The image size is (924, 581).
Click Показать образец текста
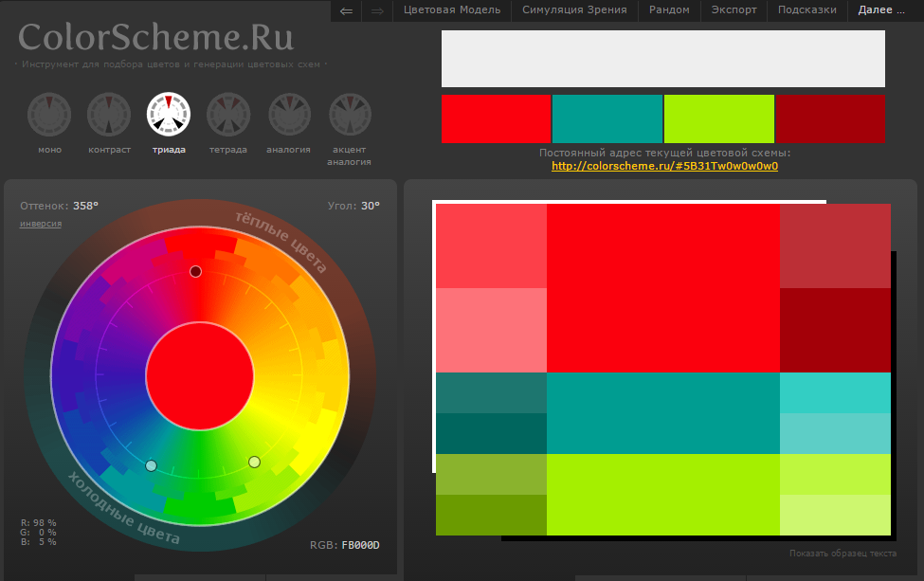click(x=842, y=554)
